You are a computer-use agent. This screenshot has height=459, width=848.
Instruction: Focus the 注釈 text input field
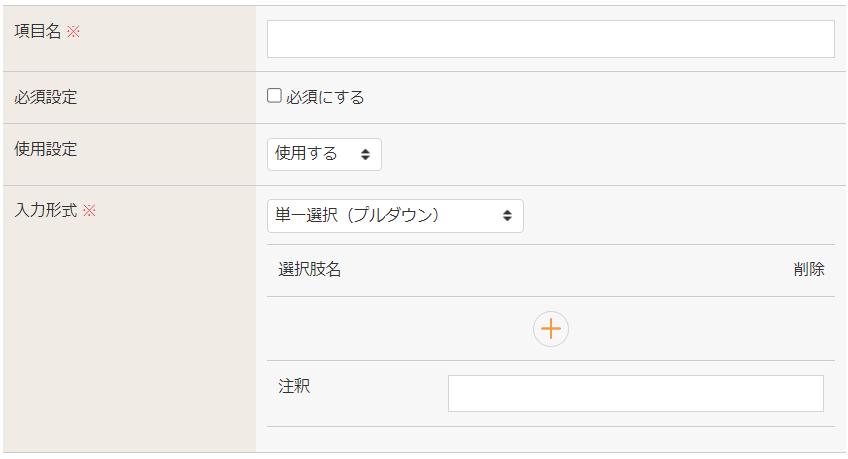coord(635,394)
